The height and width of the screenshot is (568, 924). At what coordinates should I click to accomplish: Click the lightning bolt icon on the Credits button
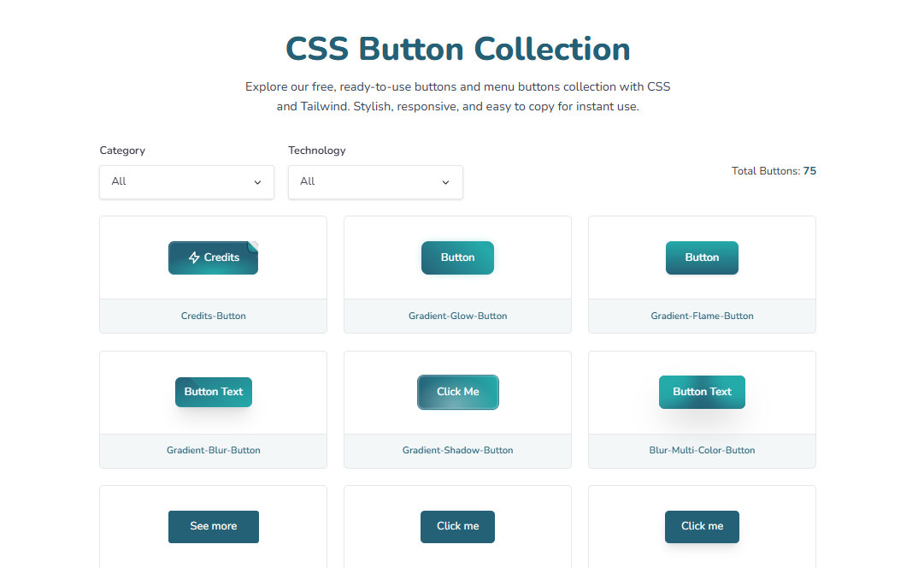click(192, 257)
